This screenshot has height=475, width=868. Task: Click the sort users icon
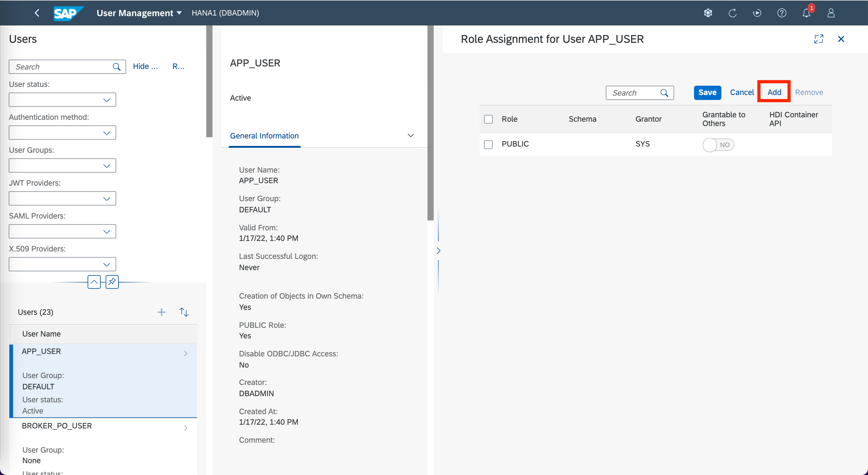pyautogui.click(x=184, y=312)
